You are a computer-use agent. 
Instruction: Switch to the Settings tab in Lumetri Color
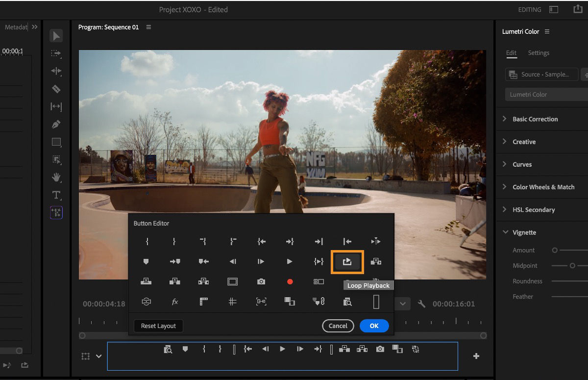[539, 52]
